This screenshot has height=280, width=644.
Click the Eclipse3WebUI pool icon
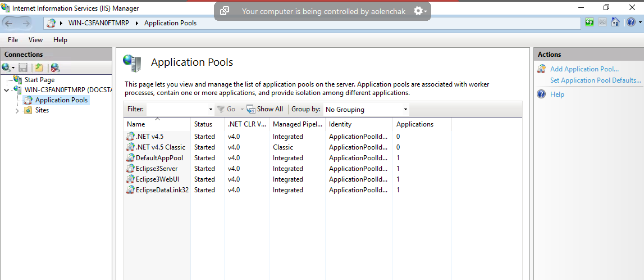coord(130,179)
